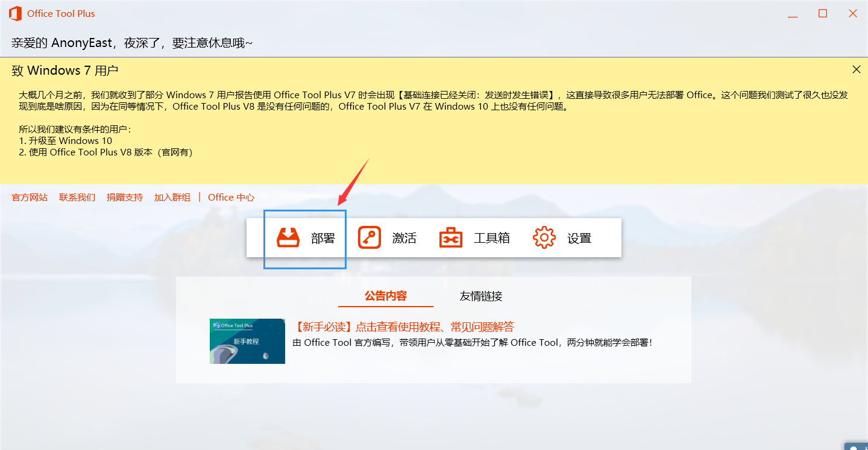Click the 激活 key icon

370,237
